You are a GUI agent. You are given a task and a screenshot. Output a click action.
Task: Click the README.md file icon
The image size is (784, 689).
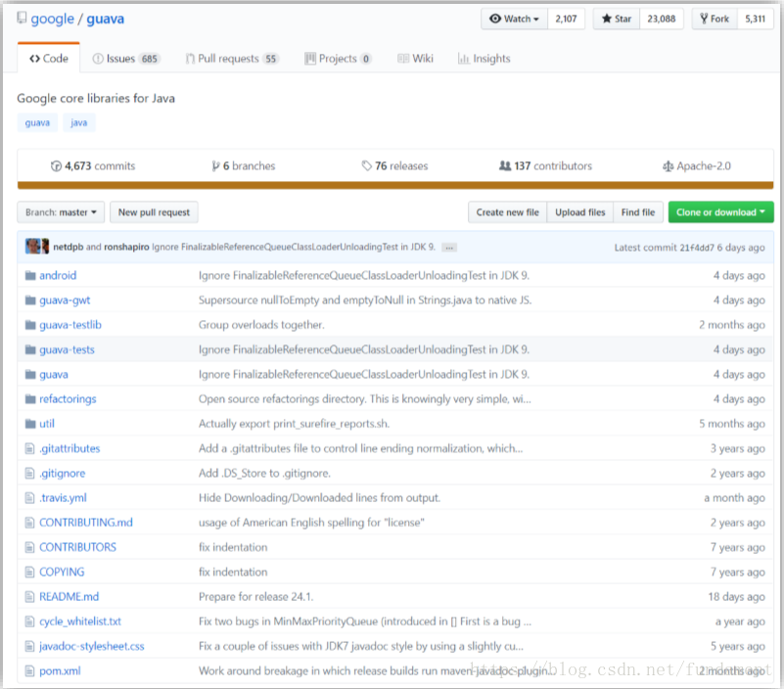(x=30, y=596)
